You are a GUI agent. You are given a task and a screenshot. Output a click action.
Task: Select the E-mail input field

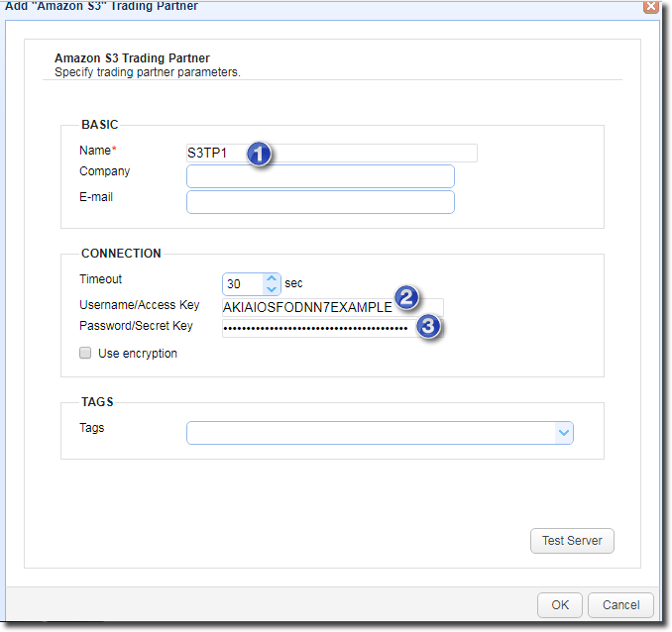coord(320,202)
